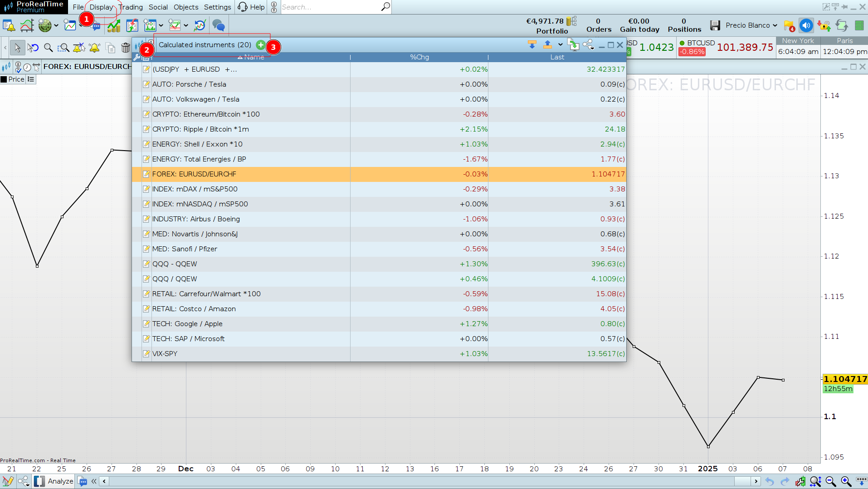Collapse bottom bar with double left chevron

(94, 481)
